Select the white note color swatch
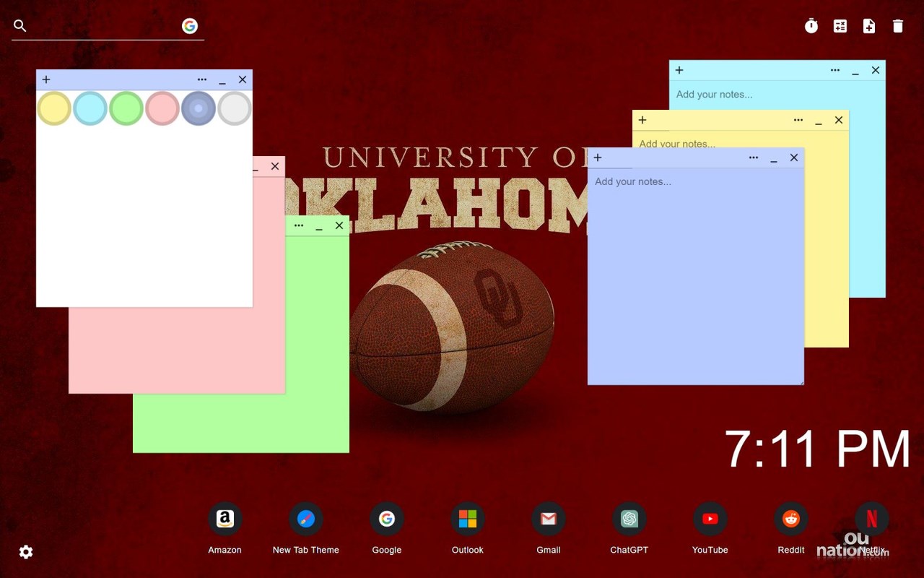924x578 pixels. tap(235, 108)
